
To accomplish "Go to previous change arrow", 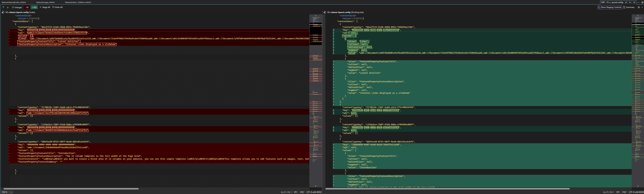I will [x=4, y=7].
